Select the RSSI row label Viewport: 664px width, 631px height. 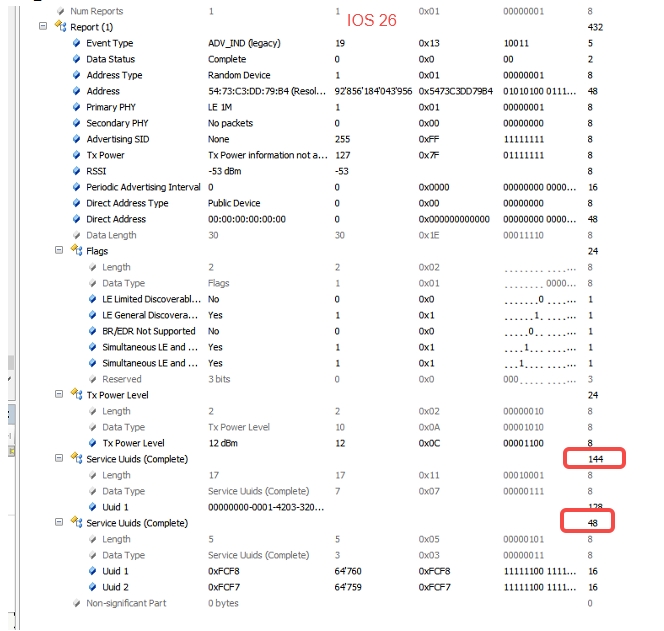[96, 171]
